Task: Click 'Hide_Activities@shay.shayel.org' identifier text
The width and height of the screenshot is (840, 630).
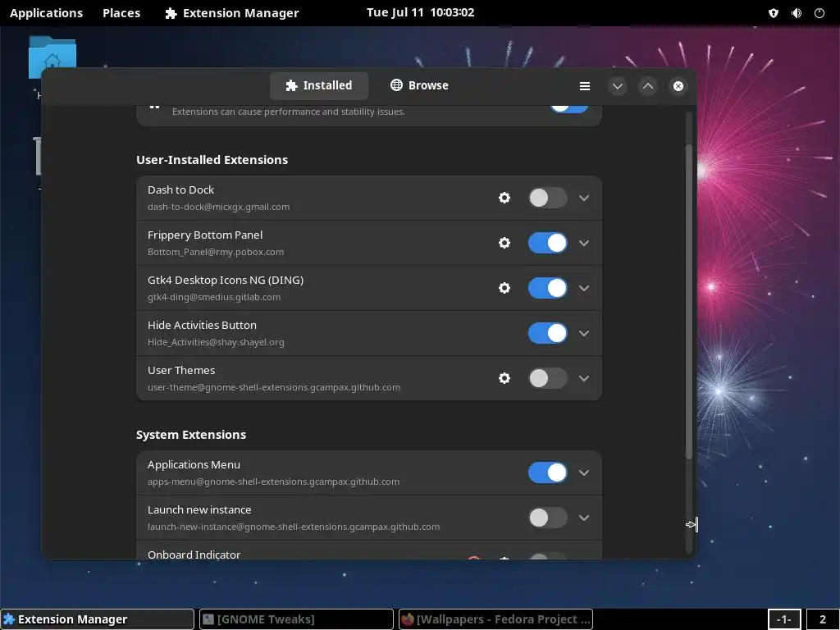Action: coord(216,342)
